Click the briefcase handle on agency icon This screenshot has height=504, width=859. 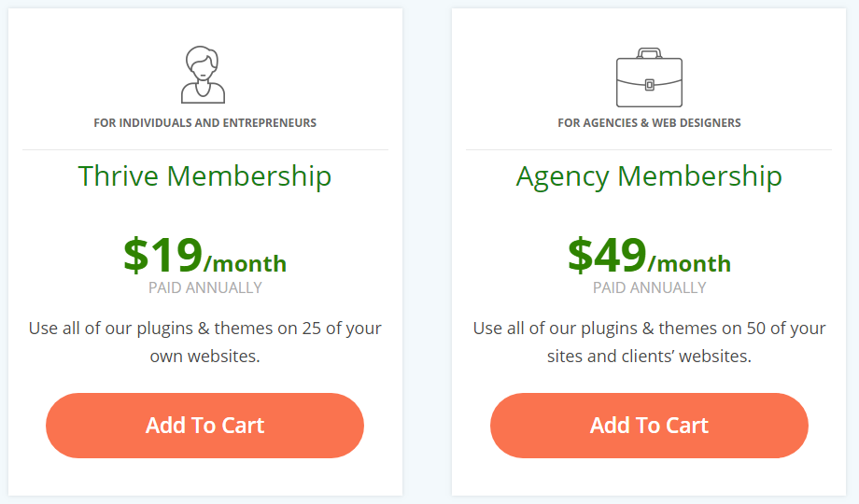[x=649, y=52]
